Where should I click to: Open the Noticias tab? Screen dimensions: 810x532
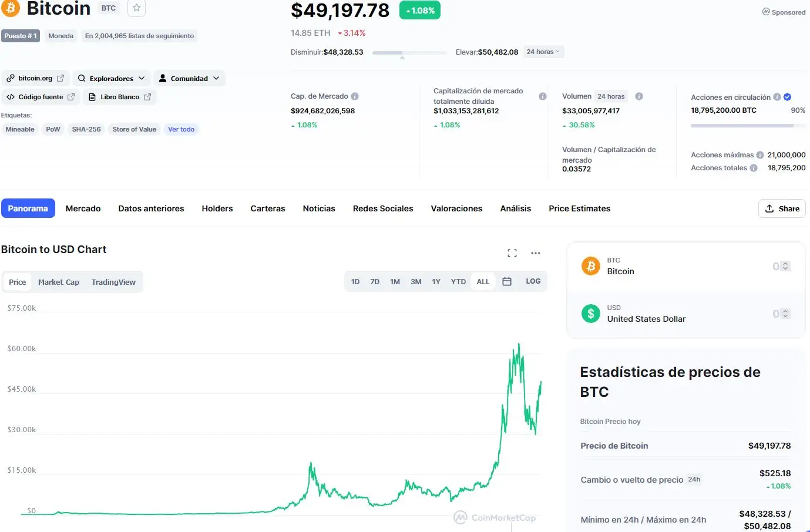pyautogui.click(x=319, y=208)
